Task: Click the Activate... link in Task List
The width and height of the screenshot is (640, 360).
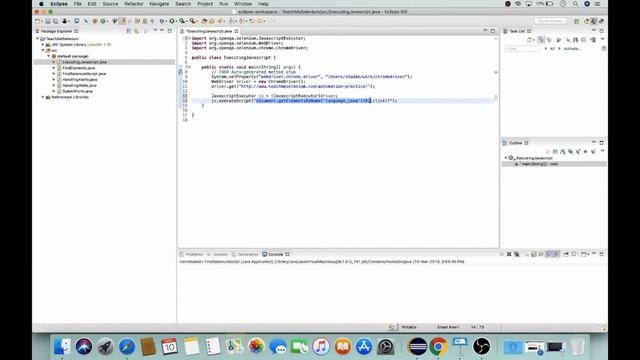Action: 572,49
